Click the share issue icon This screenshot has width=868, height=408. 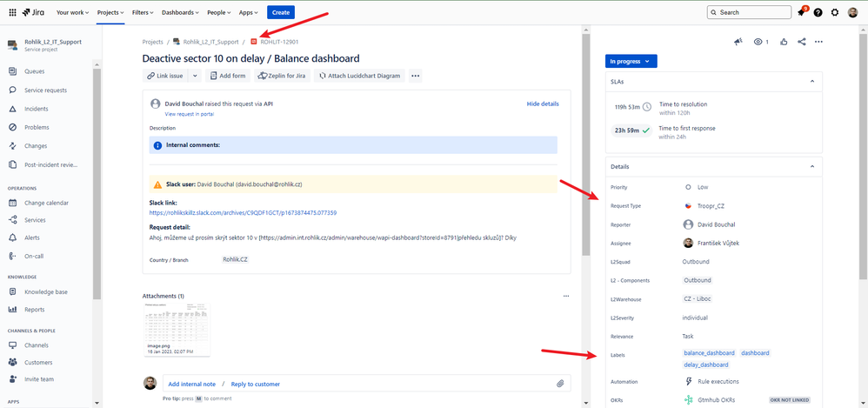tap(802, 42)
